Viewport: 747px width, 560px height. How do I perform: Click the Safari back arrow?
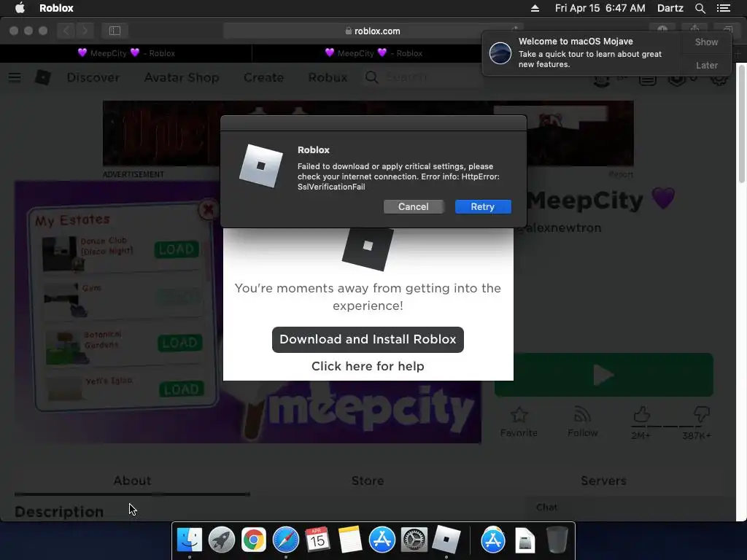point(66,31)
